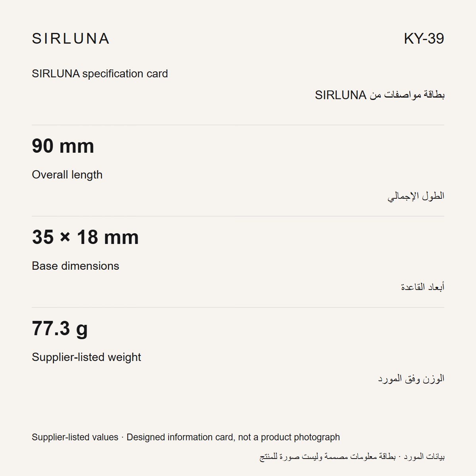This screenshot has height=476, width=476.
Task: Select the 35 × 18 mm value
Action: (85, 237)
